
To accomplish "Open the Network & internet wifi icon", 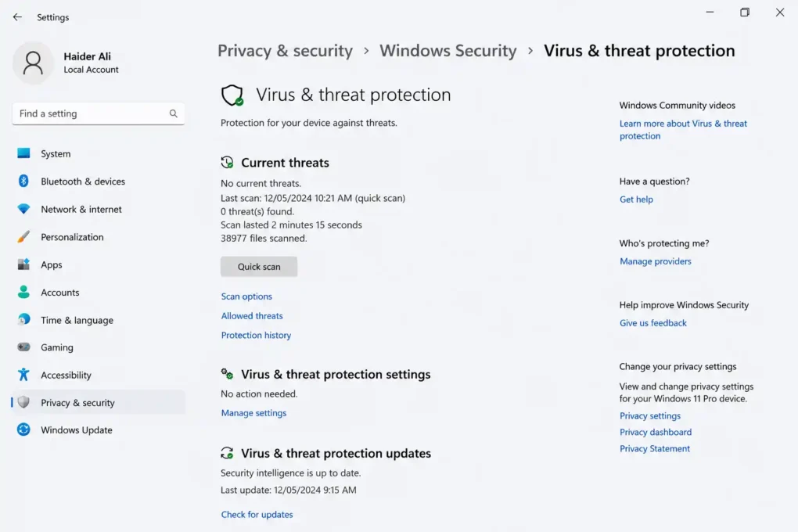I will pos(23,209).
